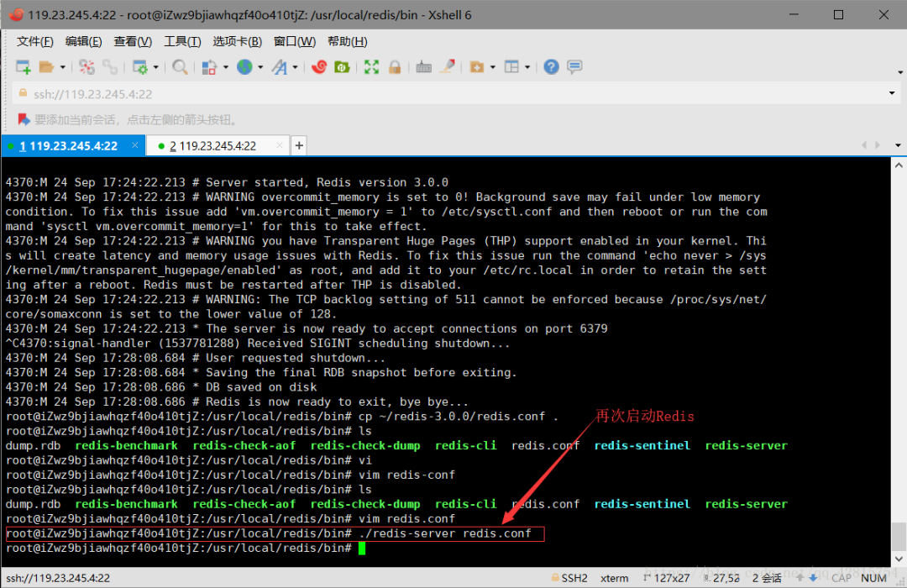
Task: Click the layout panes icon
Action: coord(511,67)
